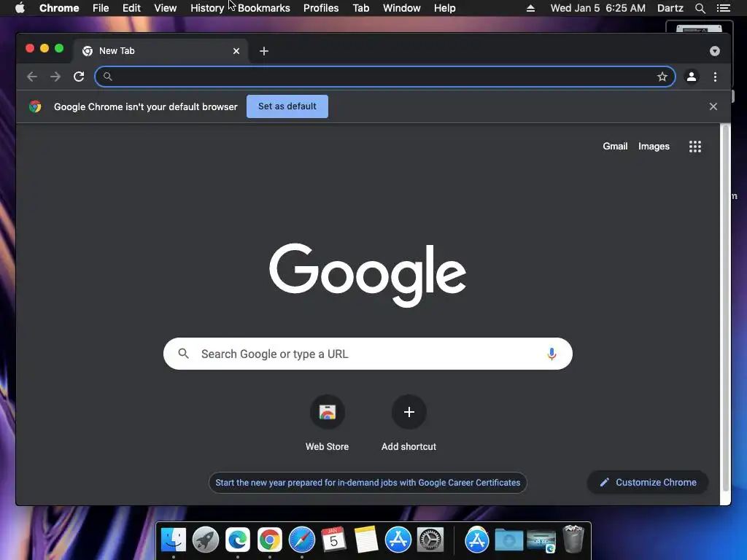This screenshot has height=560, width=747.
Task: Dismiss the default browser infobar
Action: point(713,106)
